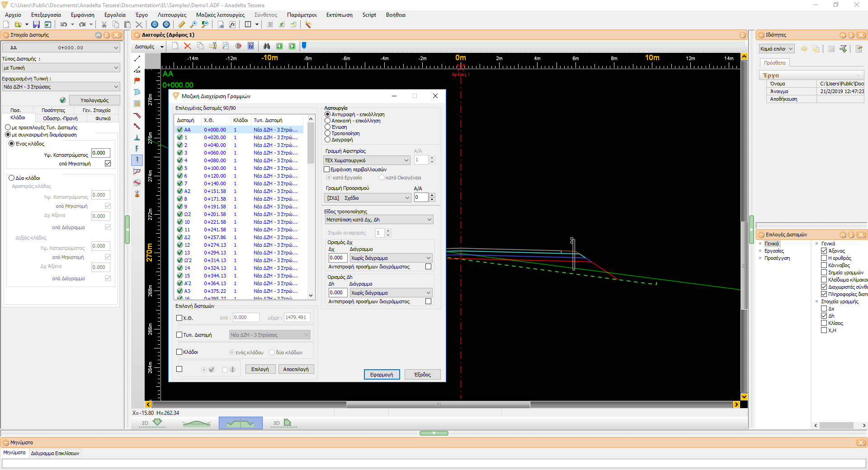
Task: Open Τύπος Διατομής dropdown με Τυπική
Action: click(61, 68)
